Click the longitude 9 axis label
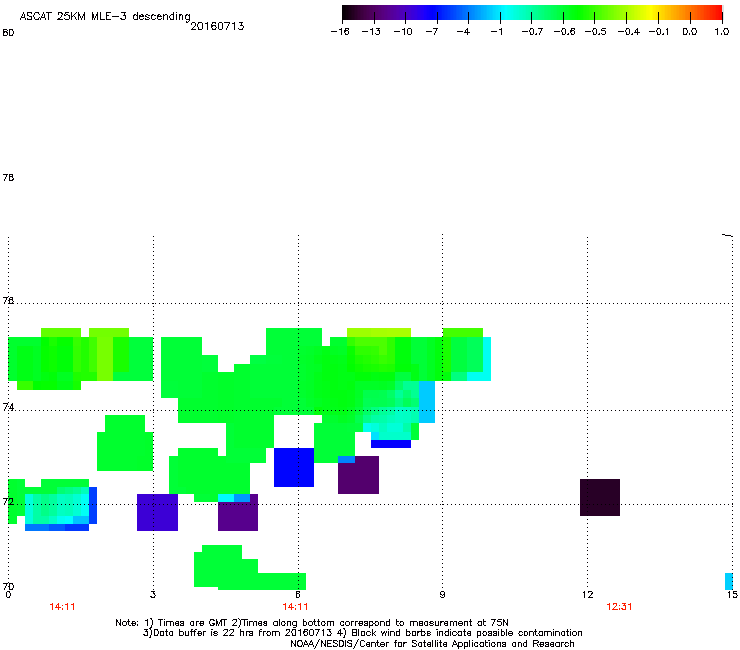Image resolution: width=740 pixels, height=650 pixels. tap(442, 594)
